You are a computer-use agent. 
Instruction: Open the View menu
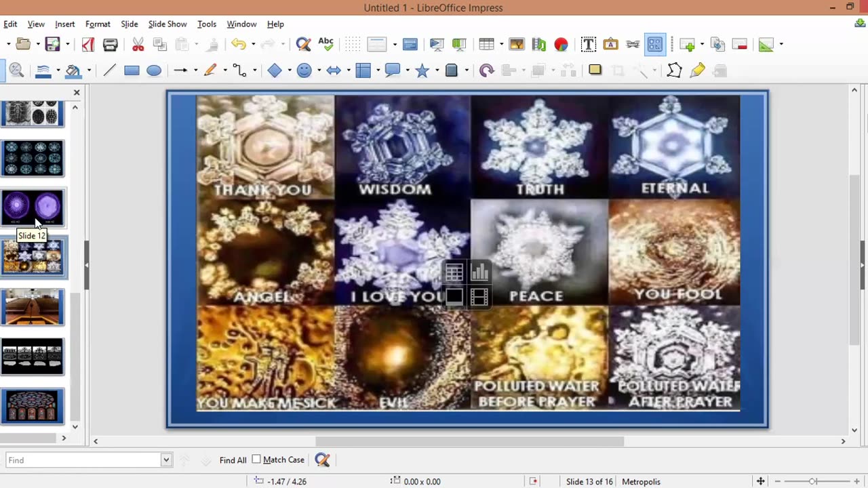click(36, 24)
